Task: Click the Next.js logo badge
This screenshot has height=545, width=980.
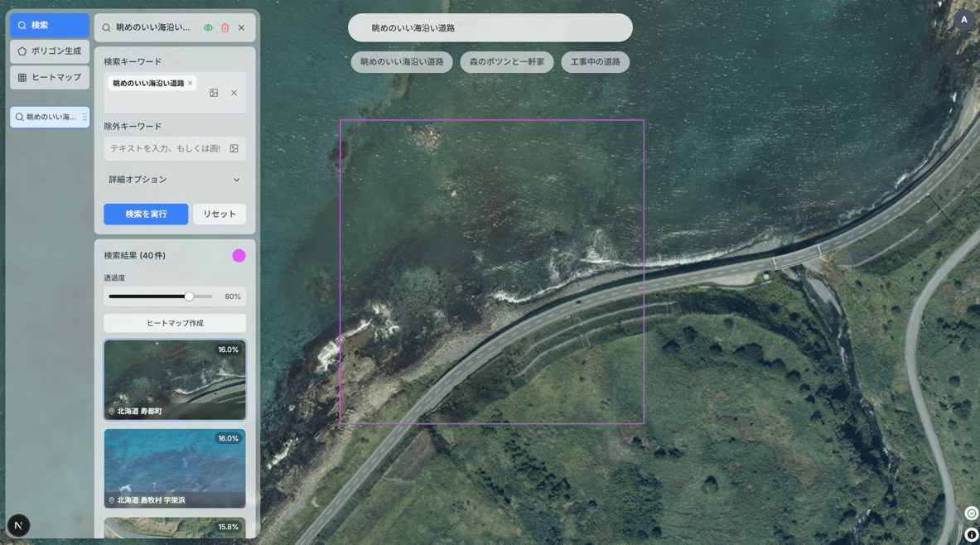Action: (18, 525)
